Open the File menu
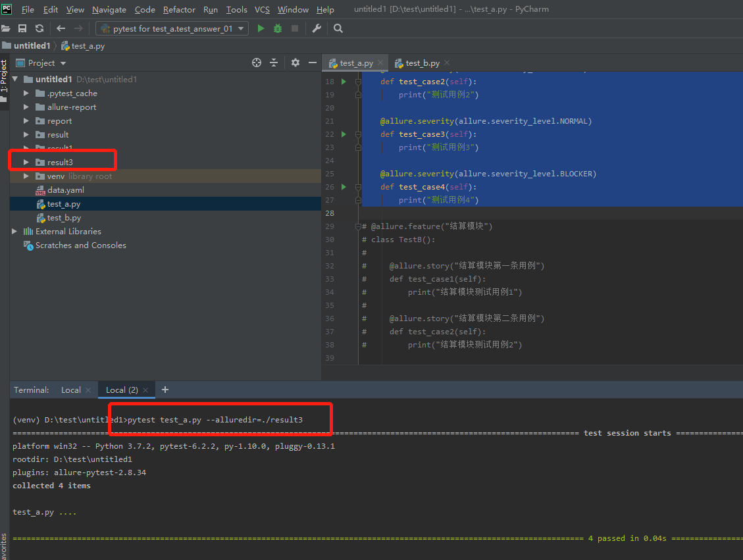The height and width of the screenshot is (560, 743). [x=28, y=9]
